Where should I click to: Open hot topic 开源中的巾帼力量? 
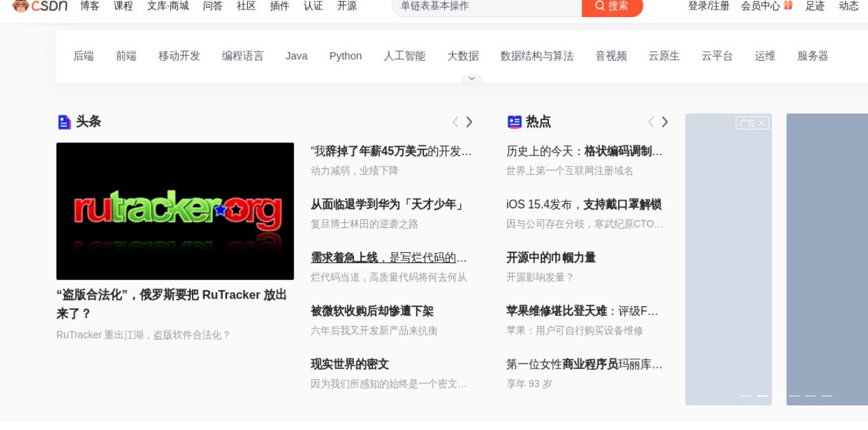click(x=551, y=258)
